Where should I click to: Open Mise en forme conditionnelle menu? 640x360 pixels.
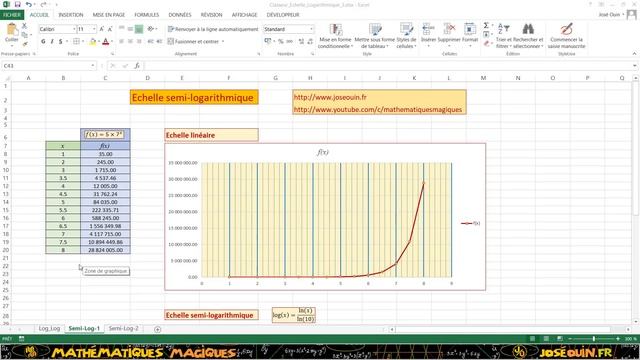pos(335,36)
